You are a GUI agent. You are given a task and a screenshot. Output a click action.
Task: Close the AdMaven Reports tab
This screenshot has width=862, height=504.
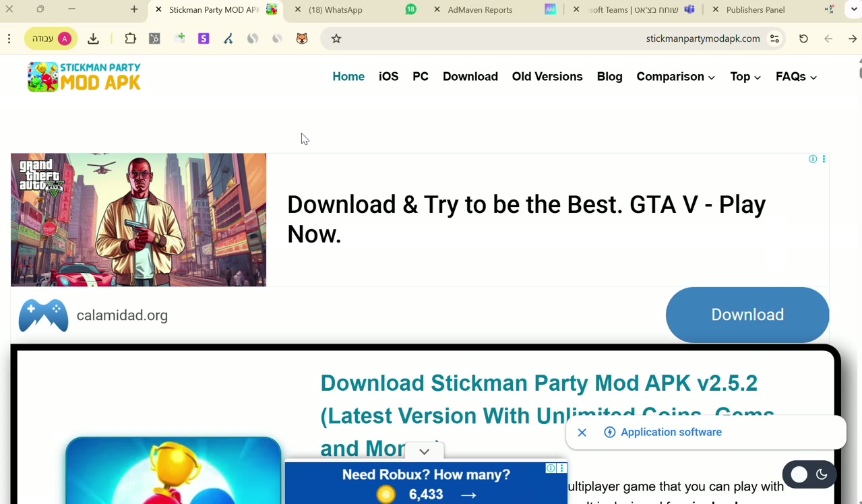(x=437, y=9)
